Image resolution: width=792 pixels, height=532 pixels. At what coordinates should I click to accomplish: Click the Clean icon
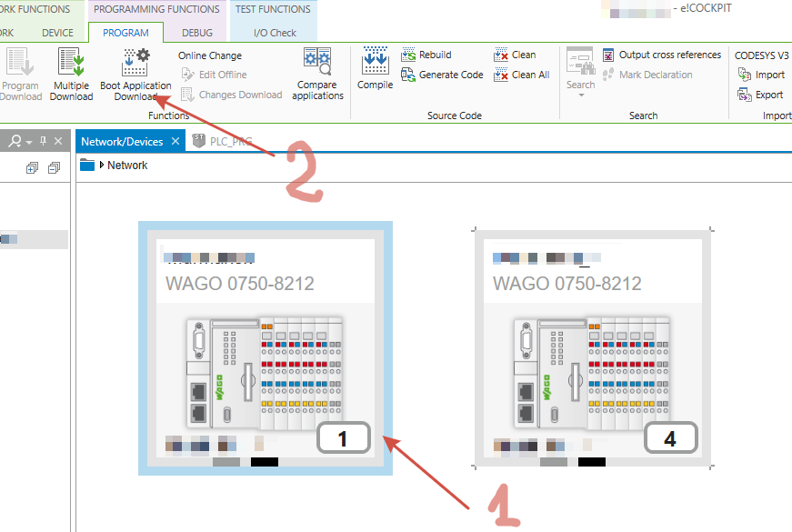501,55
